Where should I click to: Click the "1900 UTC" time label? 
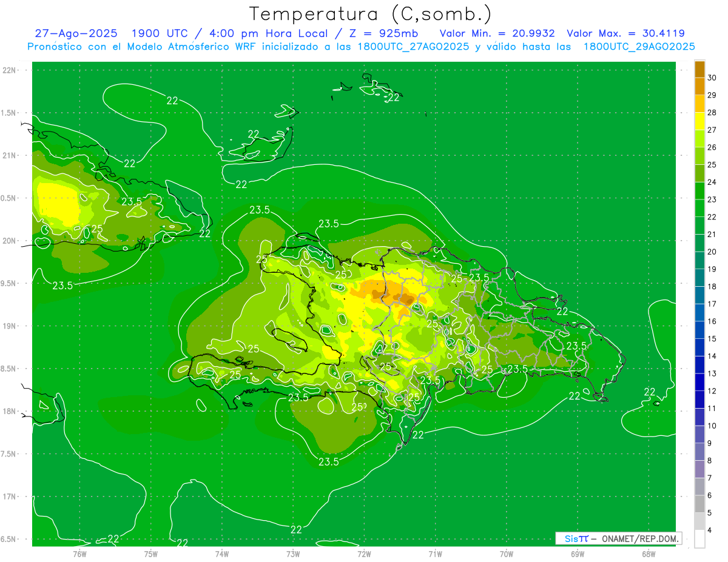tap(160, 33)
